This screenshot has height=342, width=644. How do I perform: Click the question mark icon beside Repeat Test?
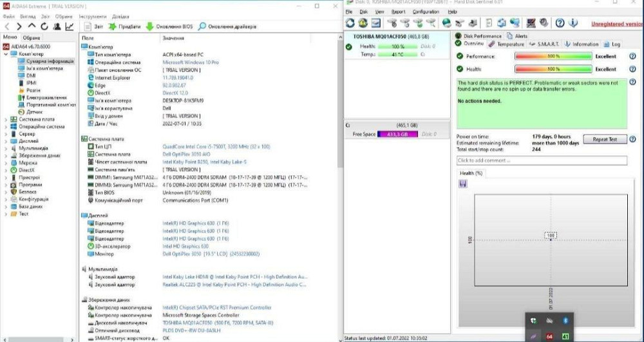(632, 139)
